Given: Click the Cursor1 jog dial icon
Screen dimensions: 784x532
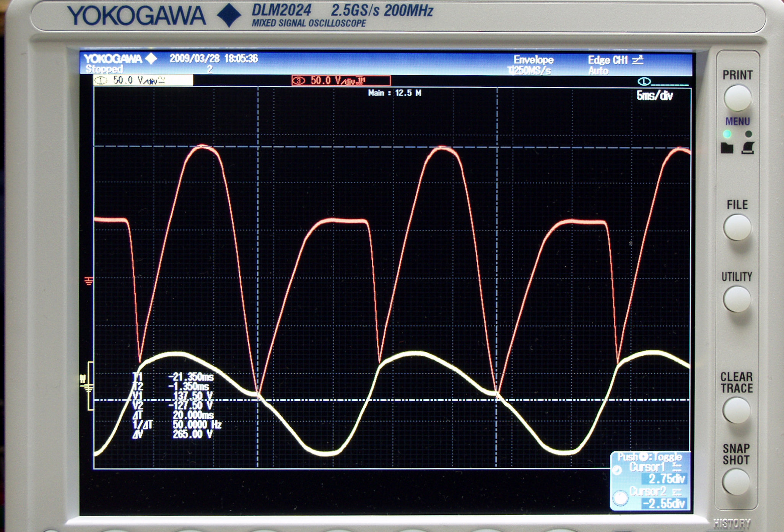Looking at the screenshot, I should pyautogui.click(x=617, y=470).
